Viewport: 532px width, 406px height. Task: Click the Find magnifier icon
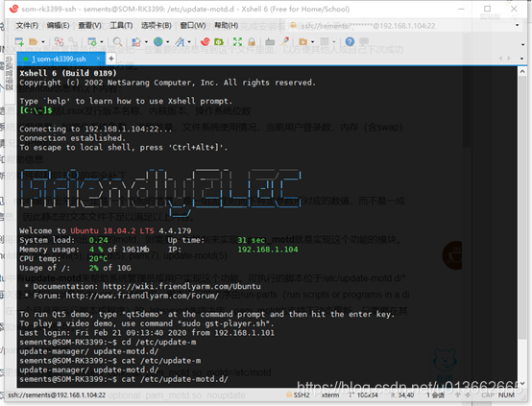(117, 41)
